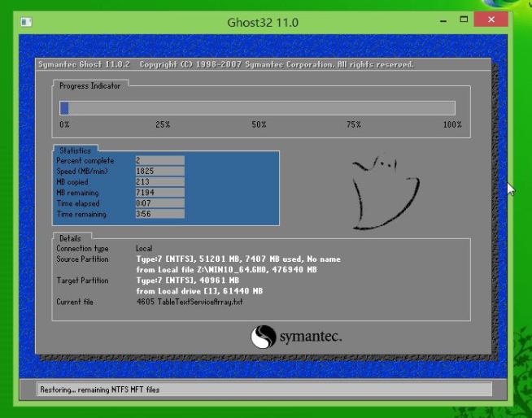
Task: Click the MB remaining value 7194
Action: point(159,193)
